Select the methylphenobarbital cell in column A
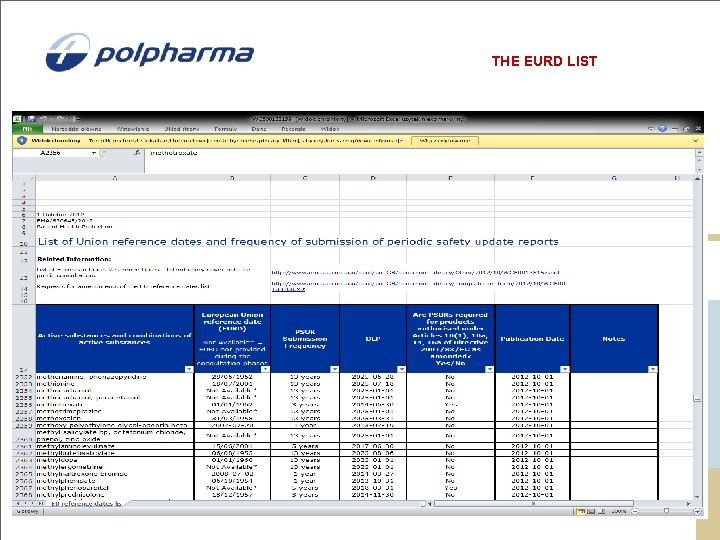 115,488
